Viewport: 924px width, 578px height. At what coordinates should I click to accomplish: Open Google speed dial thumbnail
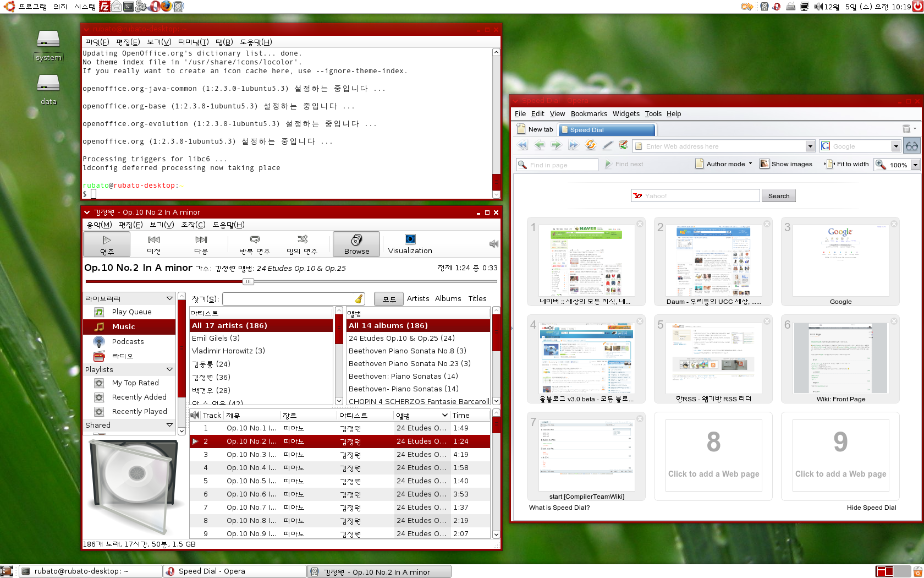point(840,261)
